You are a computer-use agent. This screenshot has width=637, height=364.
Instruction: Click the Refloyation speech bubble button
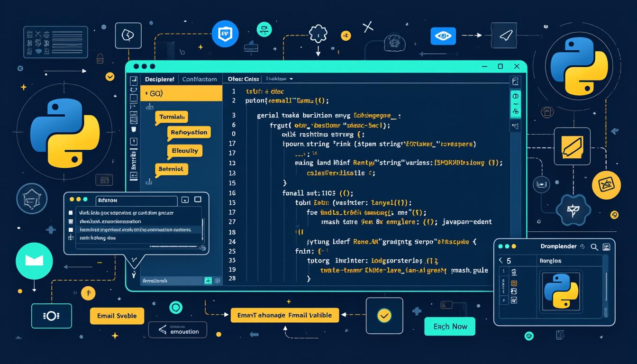pos(189,132)
